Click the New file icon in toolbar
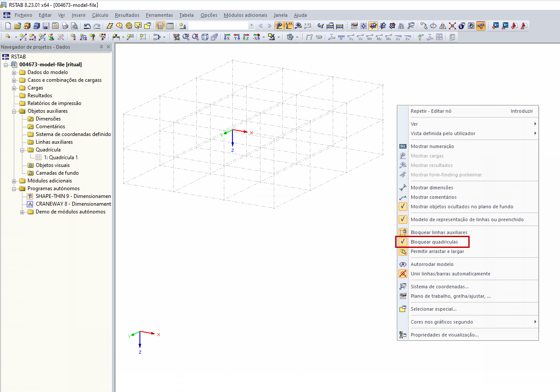560x392 pixels. click(x=8, y=26)
